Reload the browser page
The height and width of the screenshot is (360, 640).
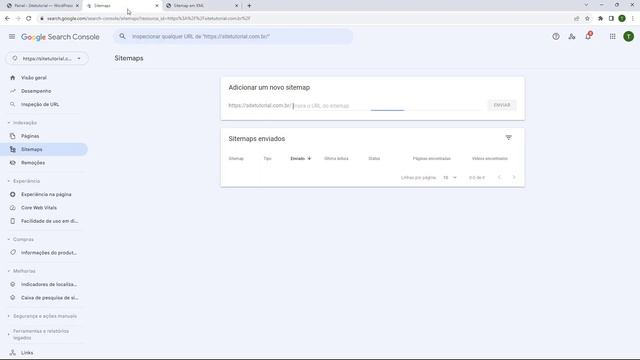29,18
